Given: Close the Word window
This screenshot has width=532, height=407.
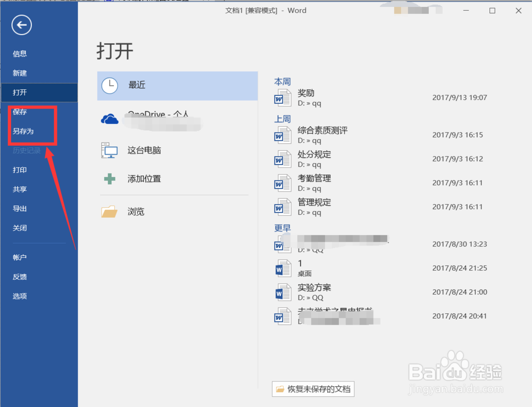Looking at the screenshot, I should coord(518,11).
